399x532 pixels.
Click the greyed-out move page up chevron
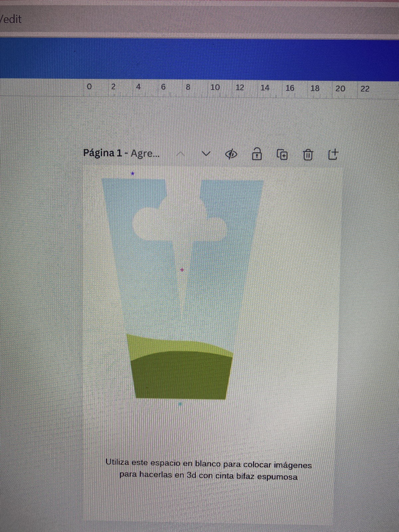pyautogui.click(x=181, y=154)
